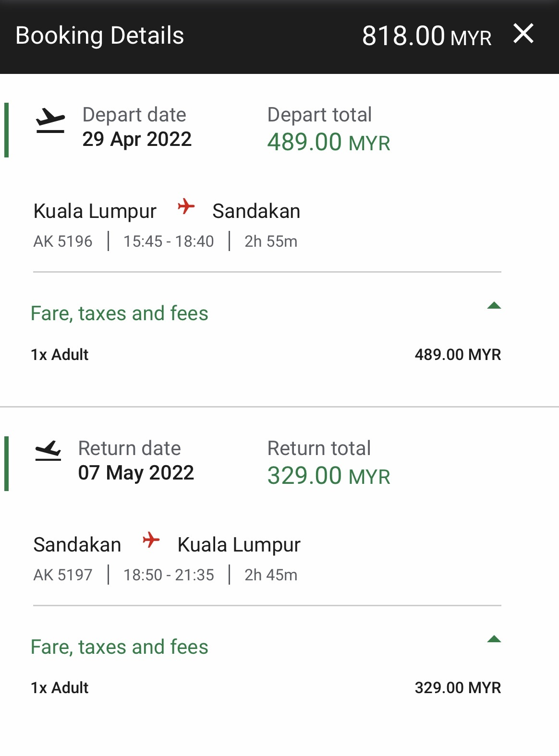Image resolution: width=559 pixels, height=756 pixels.
Task: Click departure time 15:45 - 18:40
Action: point(169,241)
